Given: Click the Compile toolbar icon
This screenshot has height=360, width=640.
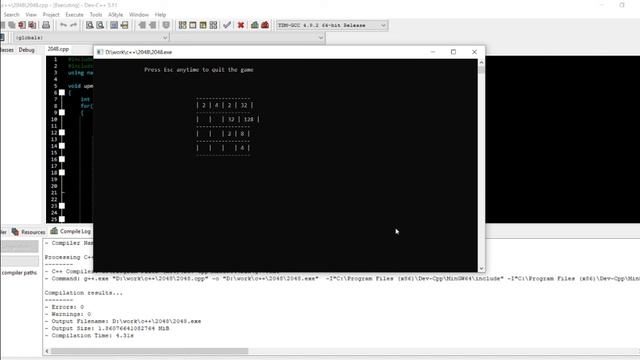Looking at the screenshot, I should click(182, 25).
